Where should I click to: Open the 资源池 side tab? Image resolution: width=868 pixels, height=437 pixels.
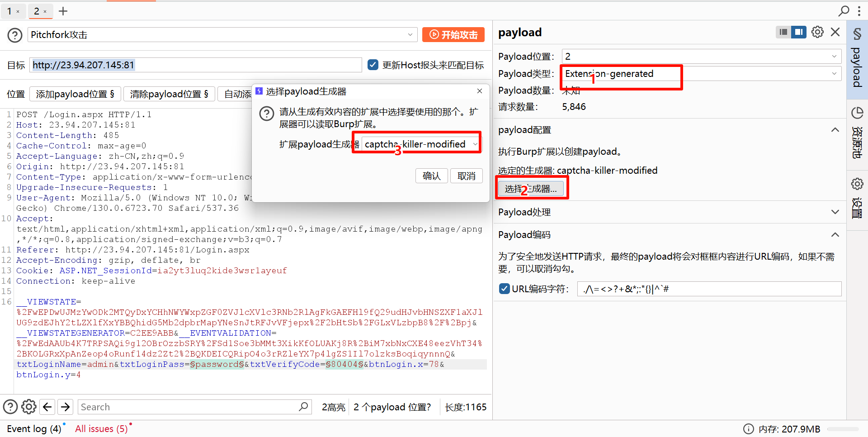point(857,133)
